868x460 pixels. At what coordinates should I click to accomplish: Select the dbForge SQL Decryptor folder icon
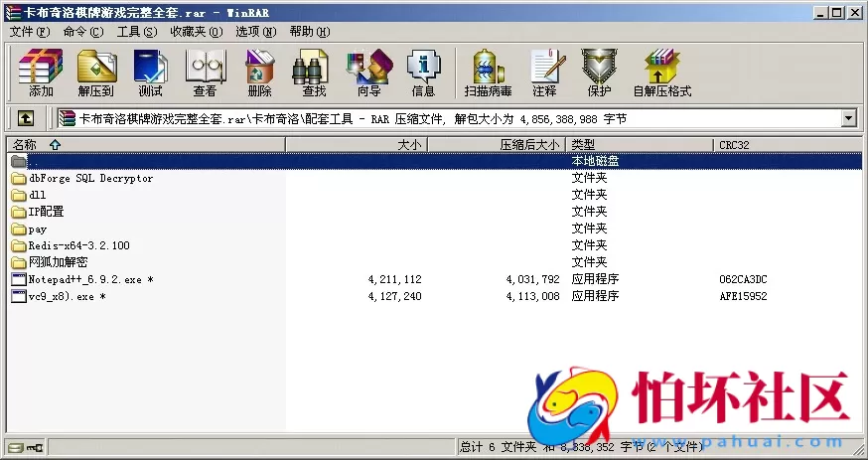[19, 178]
